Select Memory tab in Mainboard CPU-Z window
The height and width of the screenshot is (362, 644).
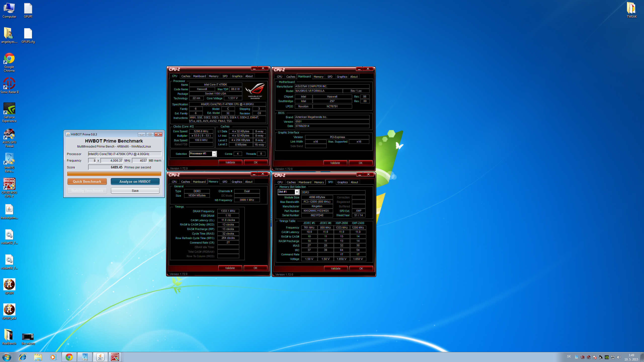click(x=318, y=77)
